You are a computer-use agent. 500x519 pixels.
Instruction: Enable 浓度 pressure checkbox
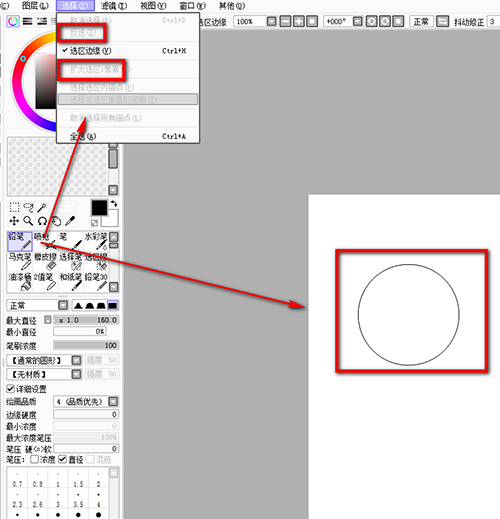point(34,459)
